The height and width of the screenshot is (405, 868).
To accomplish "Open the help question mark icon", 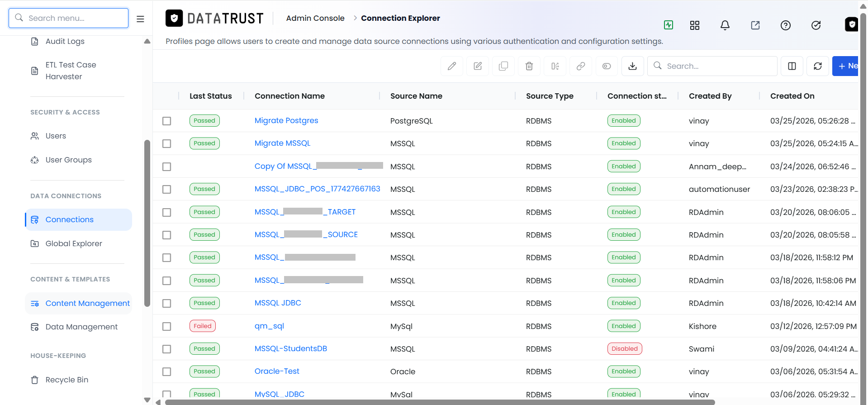I will point(786,25).
